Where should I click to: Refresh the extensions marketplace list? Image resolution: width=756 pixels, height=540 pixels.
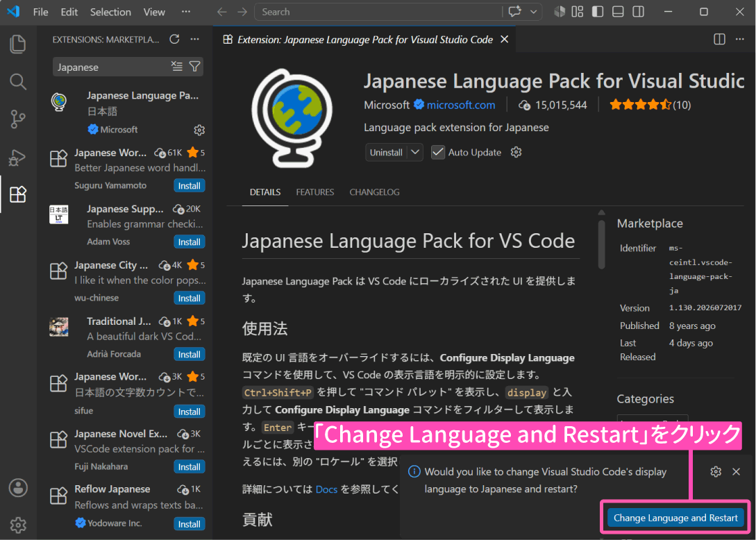click(174, 39)
